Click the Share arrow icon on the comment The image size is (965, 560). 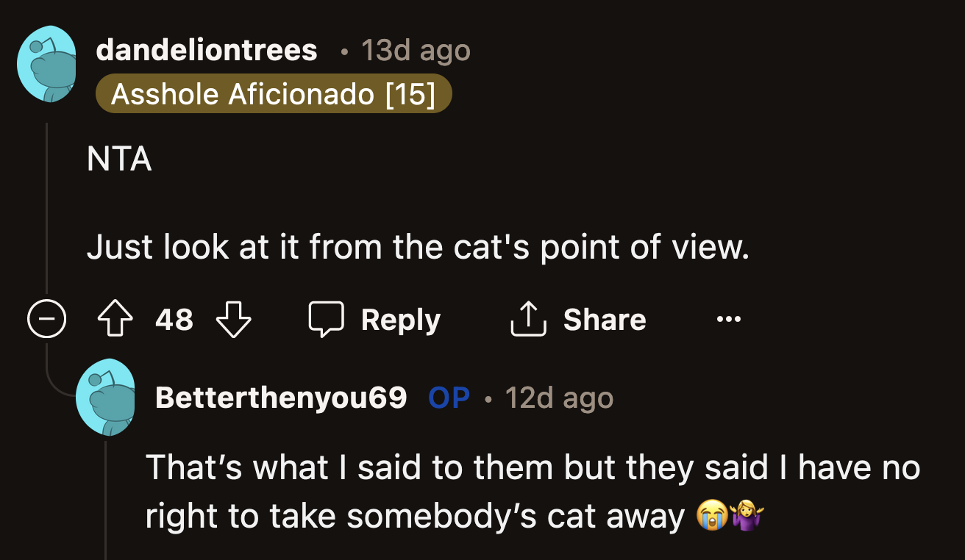pyautogui.click(x=527, y=318)
